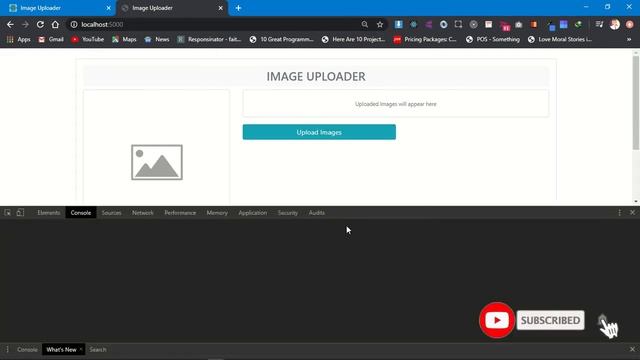Open the user profile avatar
This screenshot has width=640, height=360.
(615, 24)
